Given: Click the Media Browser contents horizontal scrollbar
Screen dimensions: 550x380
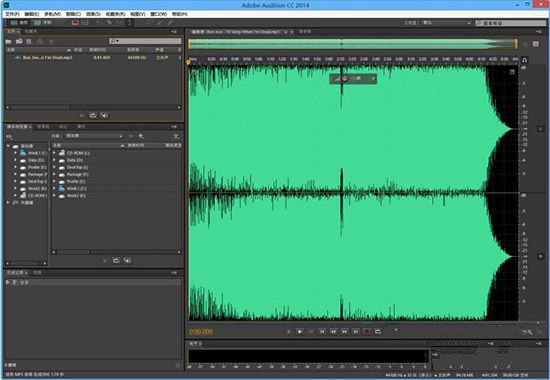Looking at the screenshot, I should pos(116,252).
